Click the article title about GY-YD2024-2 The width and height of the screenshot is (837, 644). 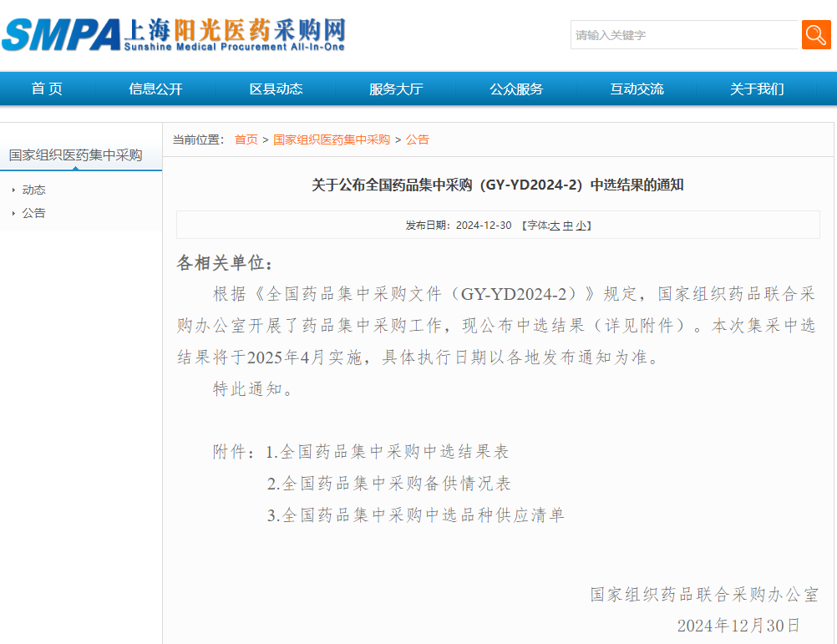pyautogui.click(x=498, y=185)
